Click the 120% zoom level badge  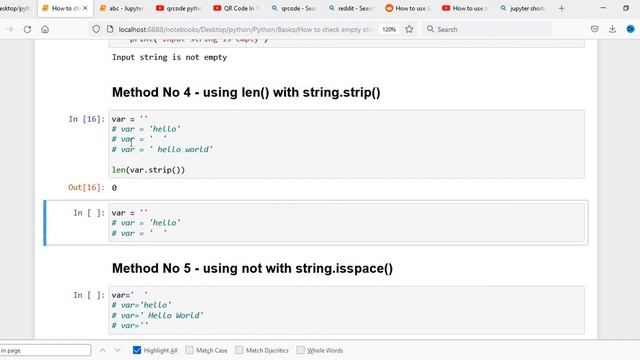click(x=389, y=29)
